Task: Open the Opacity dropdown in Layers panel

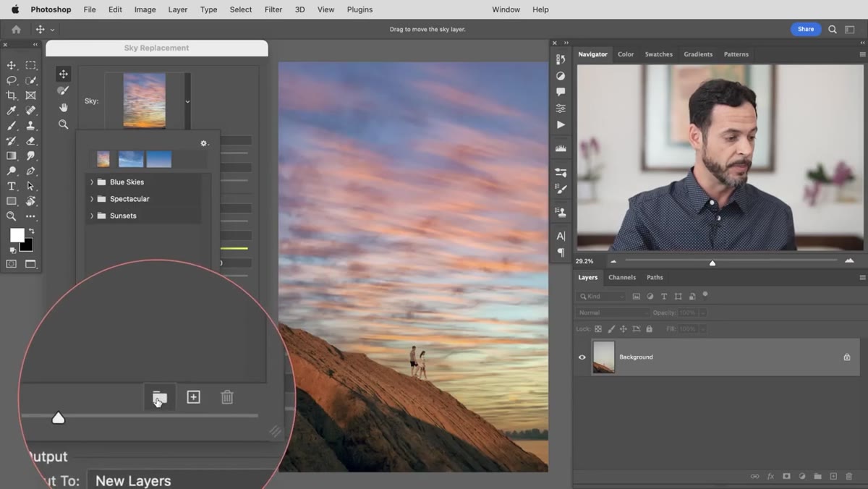Action: click(702, 312)
